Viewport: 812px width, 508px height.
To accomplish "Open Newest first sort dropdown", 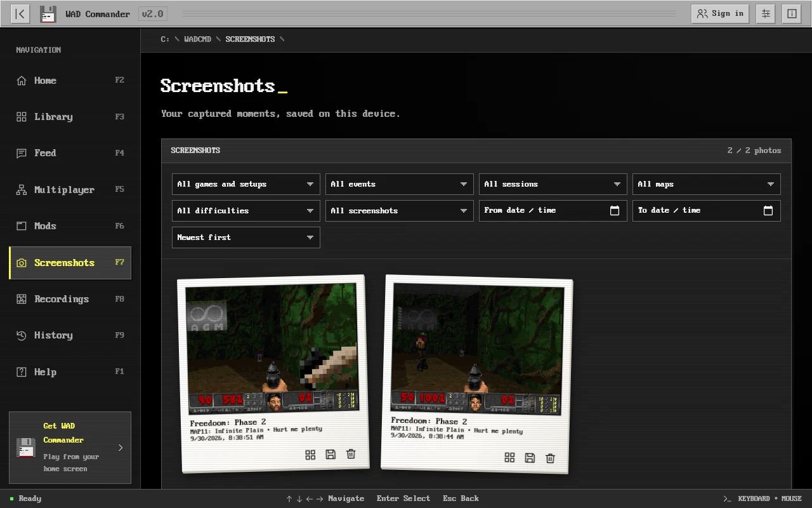I will pos(246,237).
